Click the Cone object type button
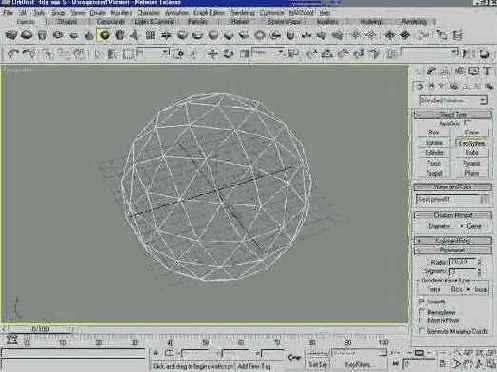497x372 pixels. tap(471, 133)
